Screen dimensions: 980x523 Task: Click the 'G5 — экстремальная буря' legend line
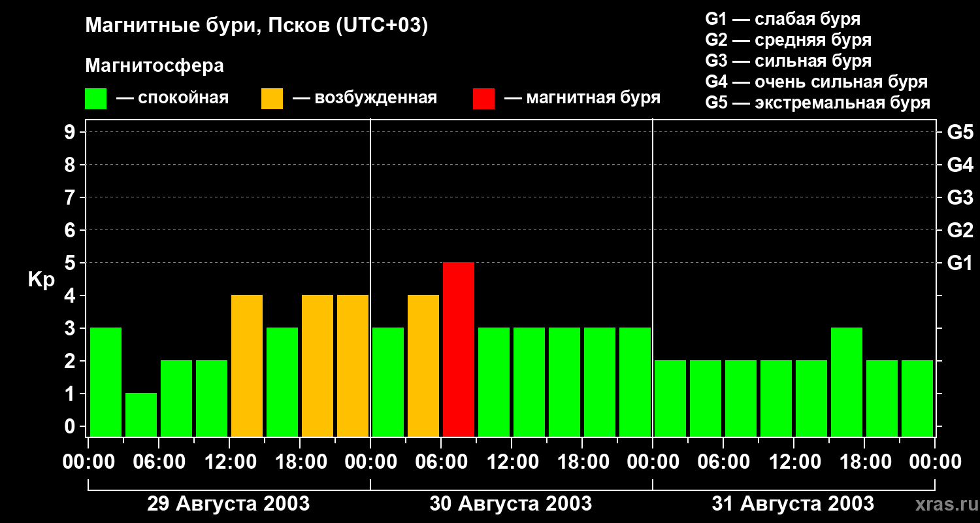pos(818,103)
